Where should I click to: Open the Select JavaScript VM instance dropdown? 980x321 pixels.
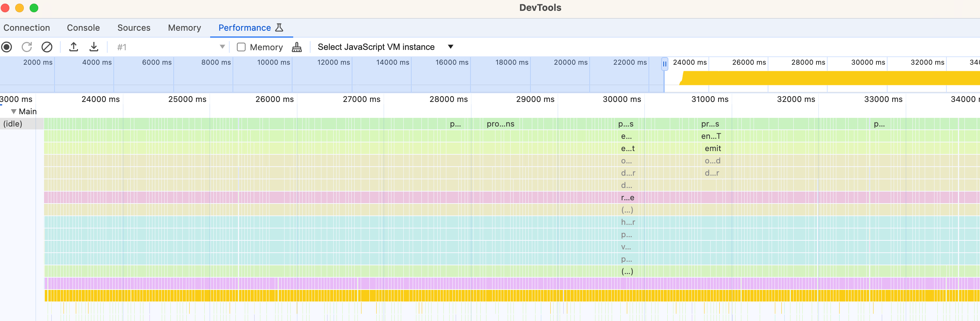click(385, 47)
